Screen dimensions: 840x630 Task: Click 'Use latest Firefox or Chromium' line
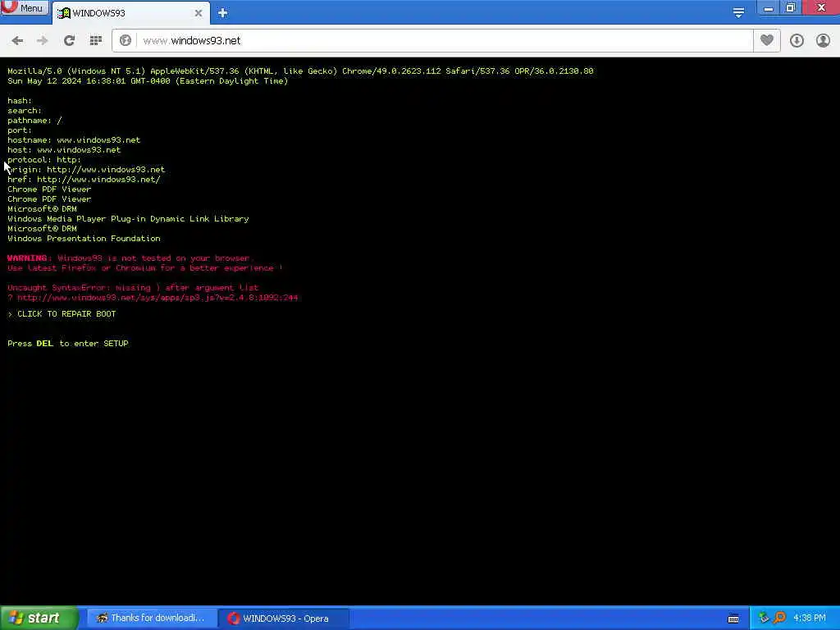(x=144, y=268)
